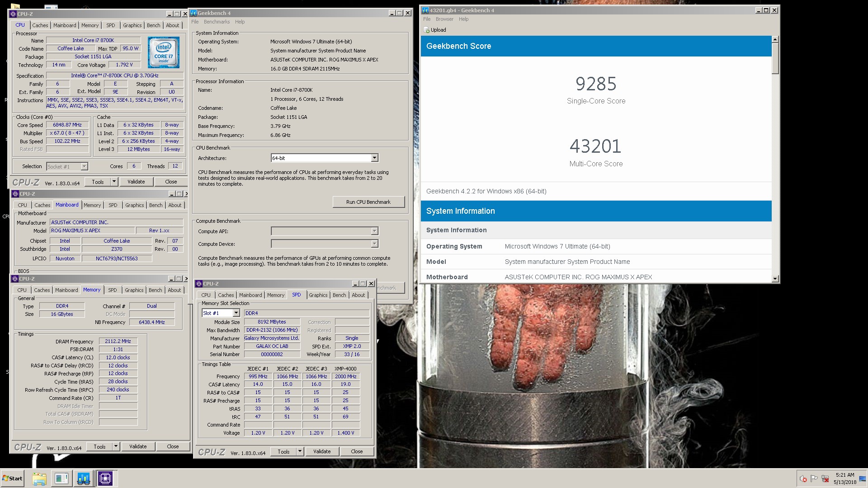Click the Intel Core i7 logo in CPU-Z
The image size is (868, 488).
[x=163, y=52]
